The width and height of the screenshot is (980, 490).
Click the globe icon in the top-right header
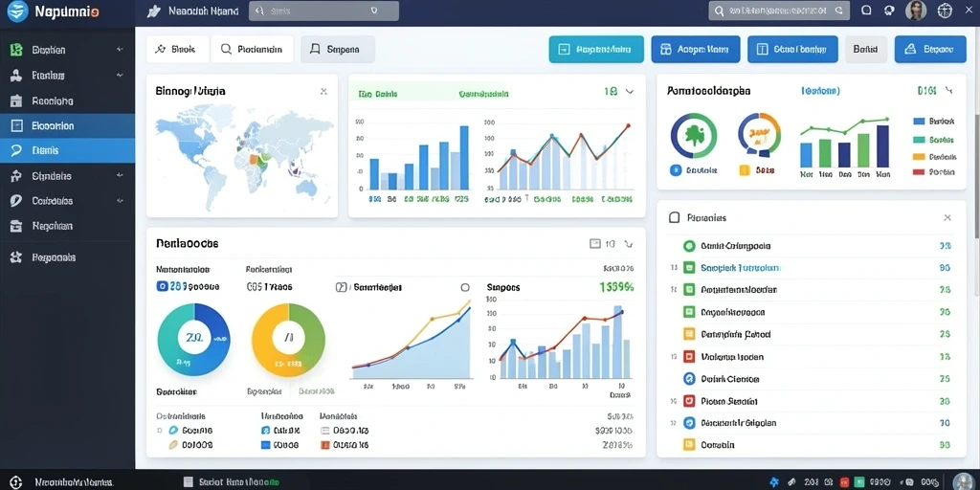(x=945, y=11)
